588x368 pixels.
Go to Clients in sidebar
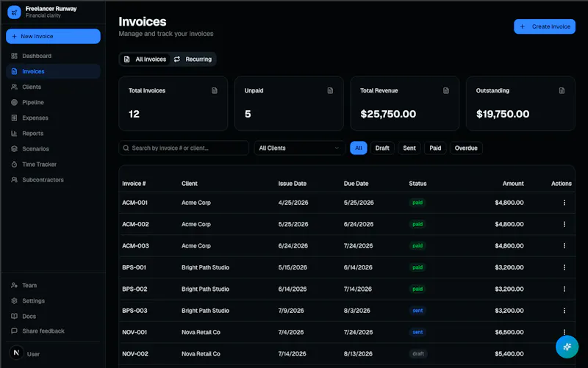[x=53, y=87]
